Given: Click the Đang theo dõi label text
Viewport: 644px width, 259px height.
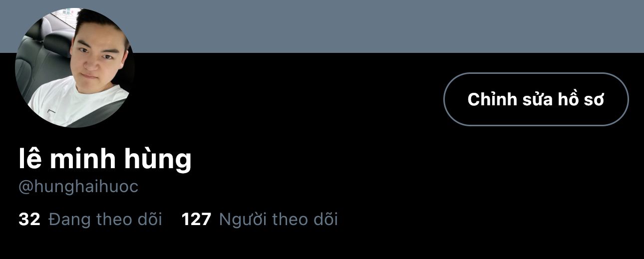Looking at the screenshot, I should click(105, 219).
